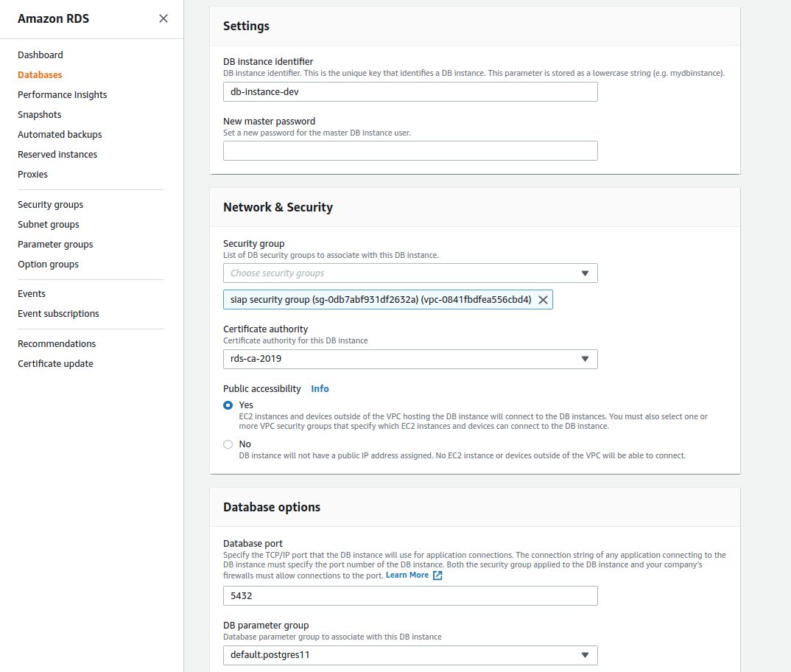791x672 pixels.
Task: Remove the siap security group tag
Action: tap(543, 300)
